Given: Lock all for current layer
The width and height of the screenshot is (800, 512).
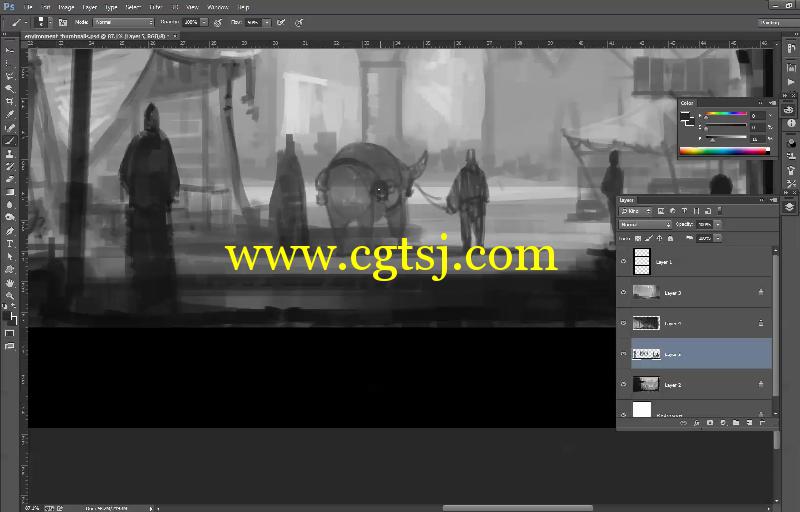Looking at the screenshot, I should tap(670, 238).
